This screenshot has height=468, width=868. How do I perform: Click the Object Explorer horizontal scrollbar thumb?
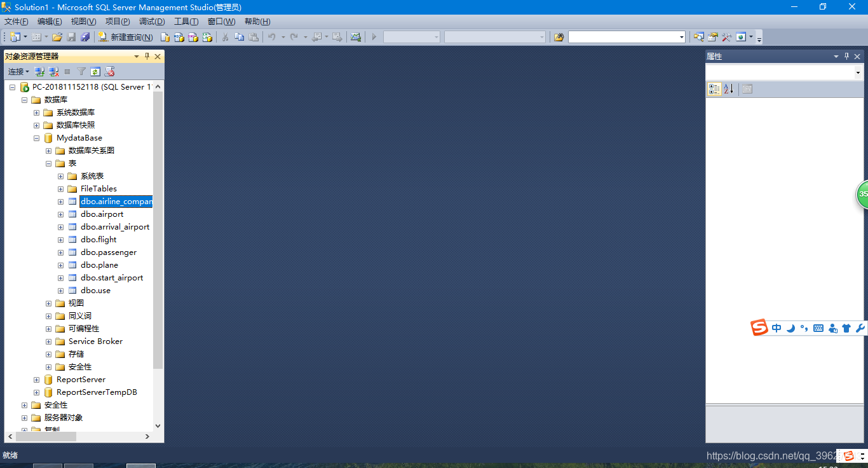point(45,437)
